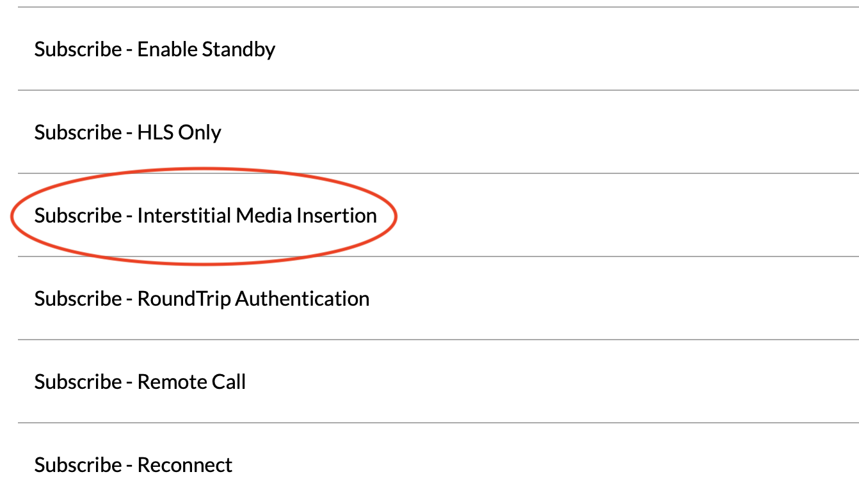Click 'Subscribe' in the HLS Only row
Image resolution: width=859 pixels, height=504 pixels.
pos(78,132)
